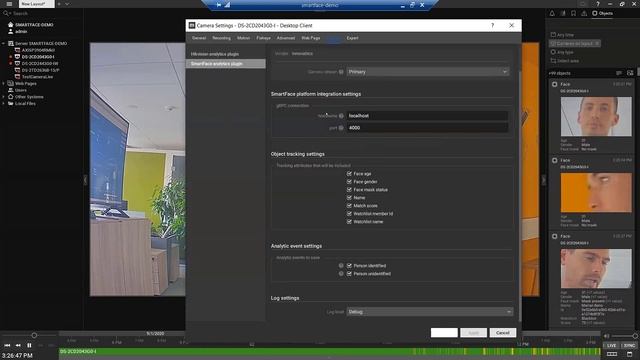Open the Any type object filter
This screenshot has width=640, height=360.
[x=562, y=52]
